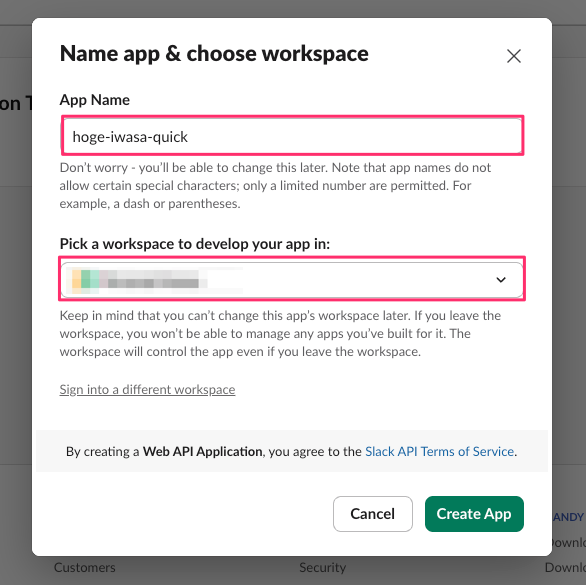Expand the chevron arrow in workspace selector

pos(501,280)
